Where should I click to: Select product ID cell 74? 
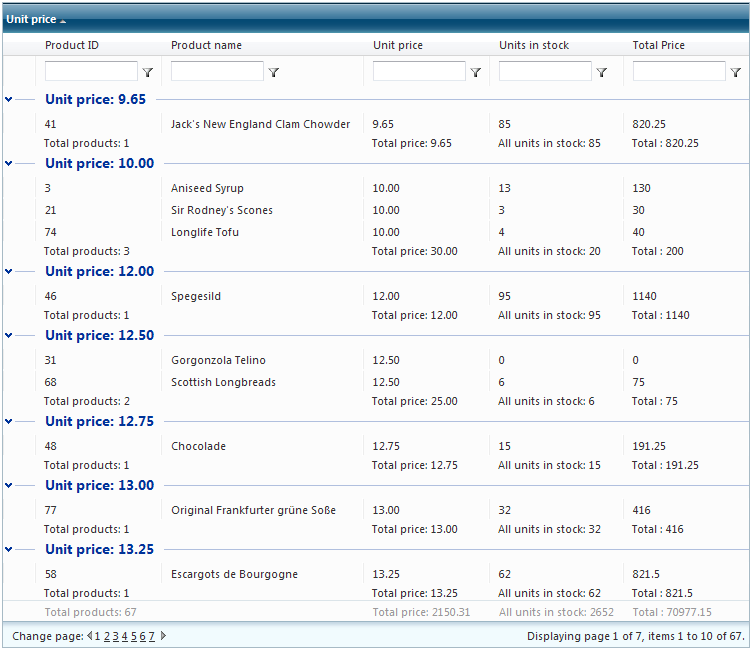(x=50, y=232)
